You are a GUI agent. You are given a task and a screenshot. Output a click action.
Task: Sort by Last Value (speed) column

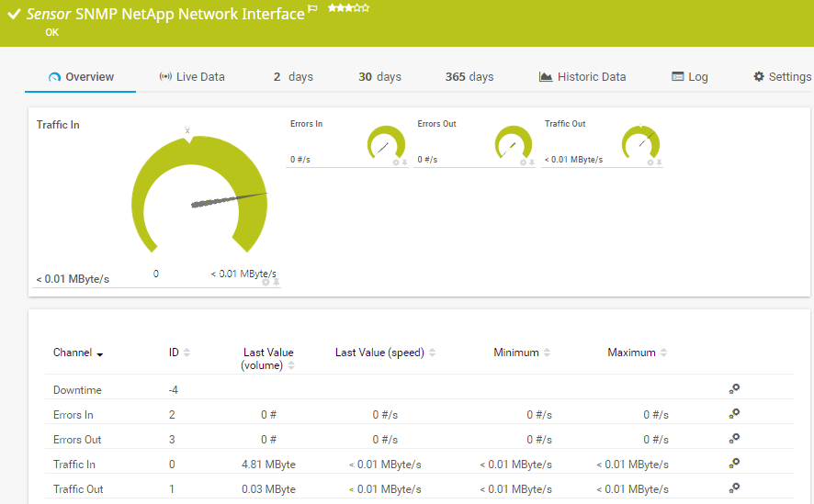coord(385,353)
